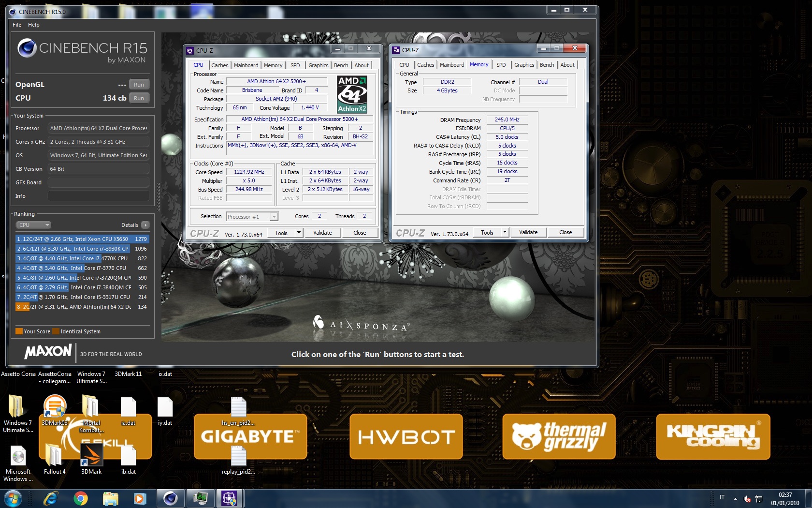The width and height of the screenshot is (812, 508).
Task: Click the Windows 7 Ultimate folder icon on desktop
Action: tap(16, 405)
